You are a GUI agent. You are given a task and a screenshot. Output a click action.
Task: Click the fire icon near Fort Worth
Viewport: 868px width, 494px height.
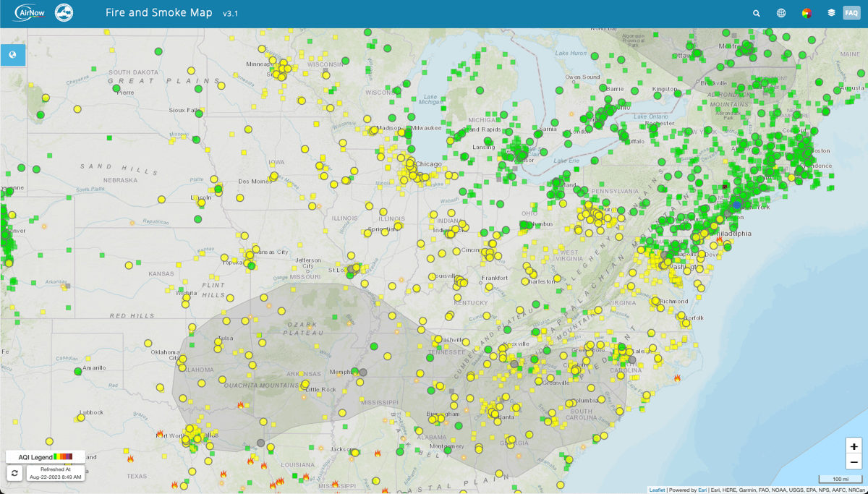click(x=160, y=434)
